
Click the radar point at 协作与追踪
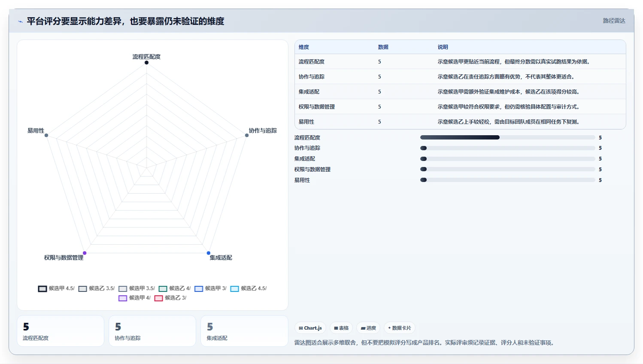point(247,135)
